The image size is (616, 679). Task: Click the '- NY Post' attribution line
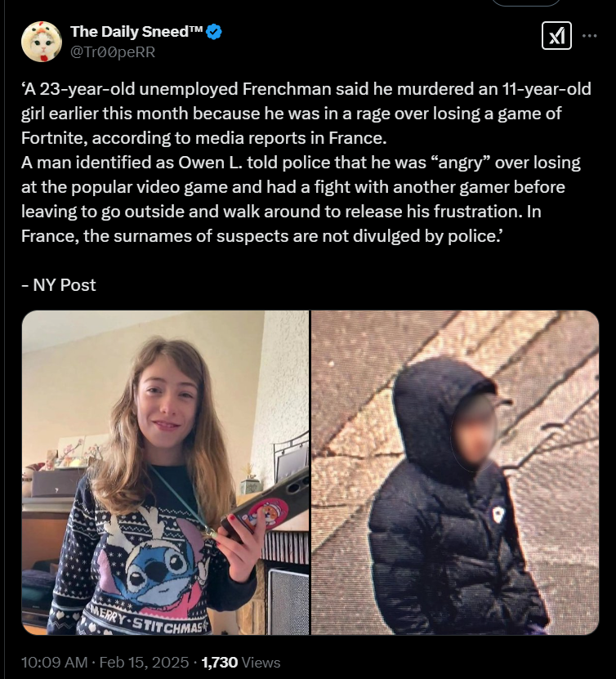[x=59, y=285]
